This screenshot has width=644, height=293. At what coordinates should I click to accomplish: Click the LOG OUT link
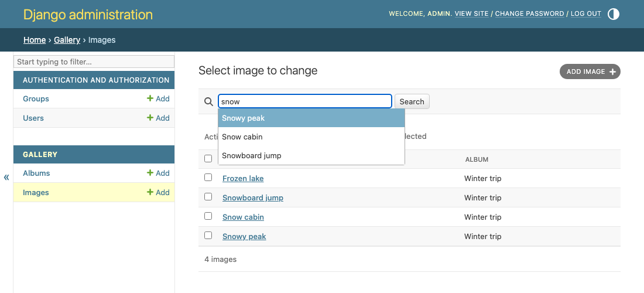click(x=586, y=13)
